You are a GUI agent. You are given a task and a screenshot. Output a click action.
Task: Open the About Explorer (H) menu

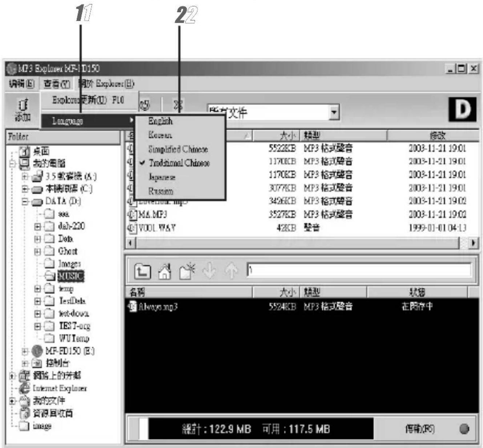tap(106, 84)
